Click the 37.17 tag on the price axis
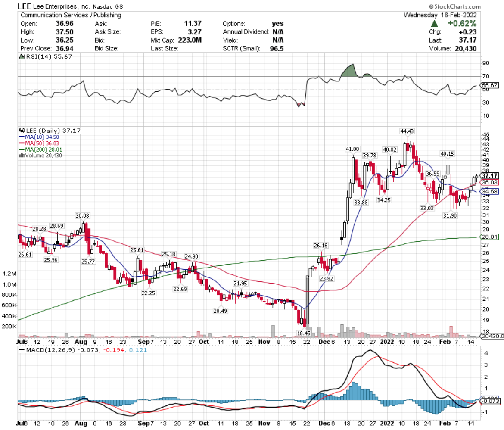 click(x=489, y=176)
